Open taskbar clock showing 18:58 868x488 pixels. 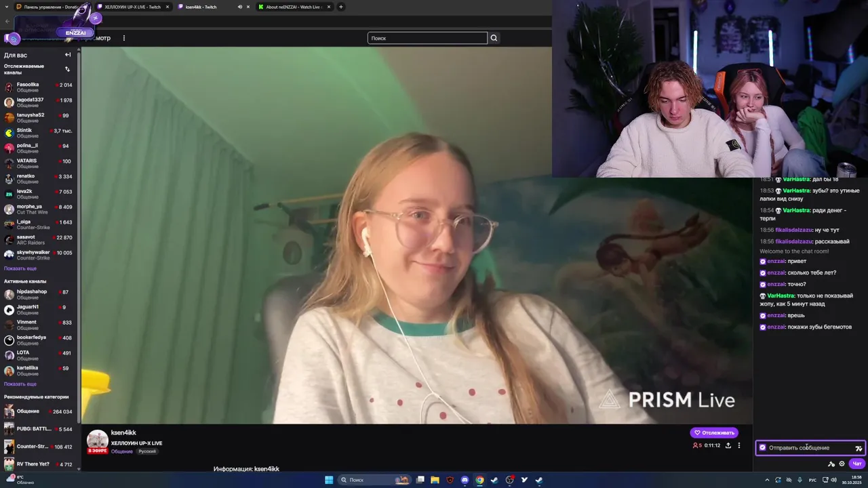(x=852, y=480)
